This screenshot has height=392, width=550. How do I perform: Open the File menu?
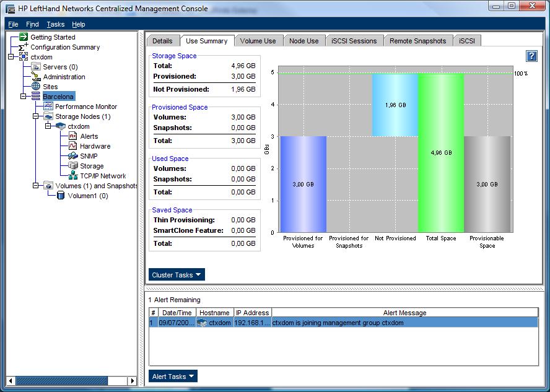point(13,24)
